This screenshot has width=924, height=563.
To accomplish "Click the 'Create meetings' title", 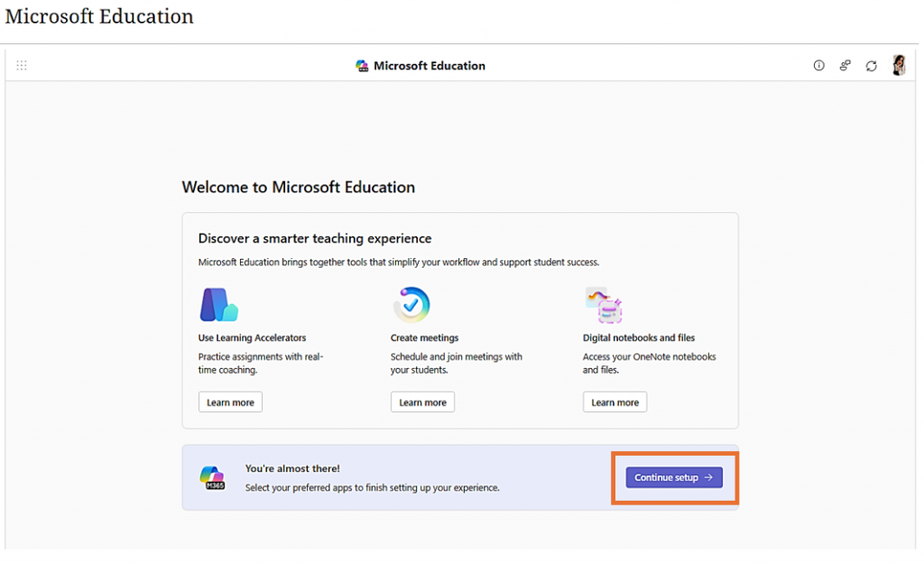I will click(424, 338).
